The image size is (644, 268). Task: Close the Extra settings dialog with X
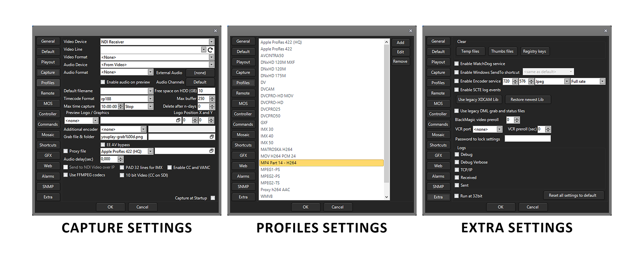605,31
